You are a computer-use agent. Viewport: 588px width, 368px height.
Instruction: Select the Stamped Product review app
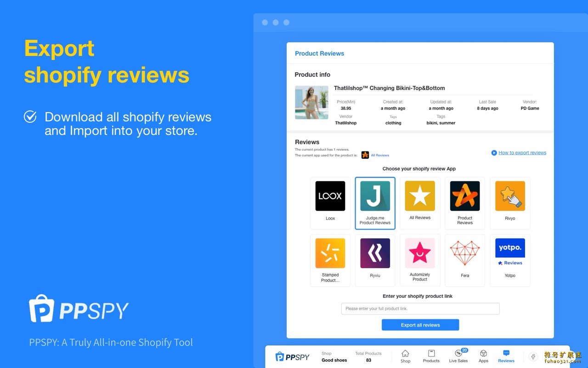pos(330,260)
